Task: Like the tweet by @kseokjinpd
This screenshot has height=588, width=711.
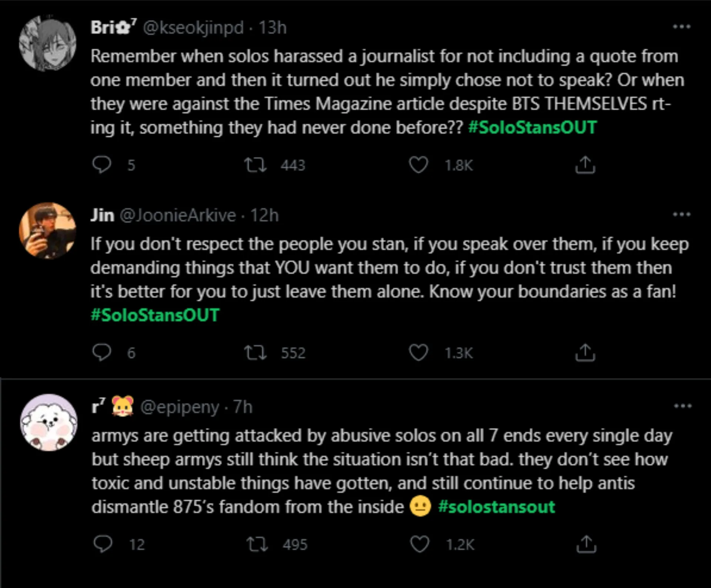Action: pos(418,165)
